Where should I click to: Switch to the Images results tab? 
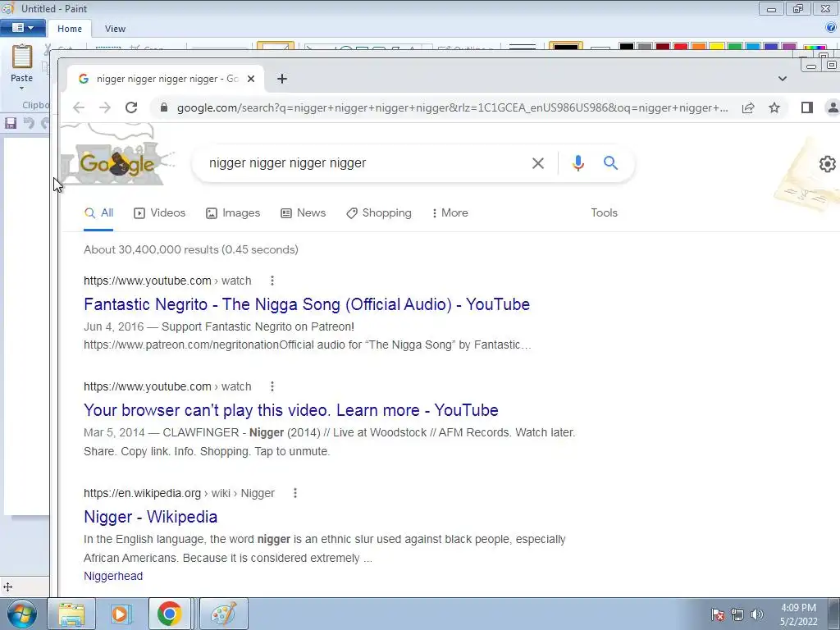233,213
